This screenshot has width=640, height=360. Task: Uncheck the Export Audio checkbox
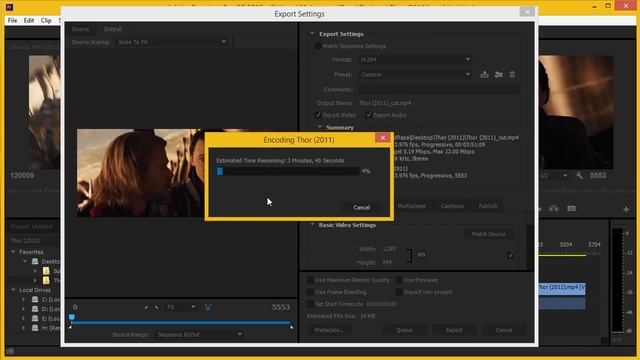point(368,115)
